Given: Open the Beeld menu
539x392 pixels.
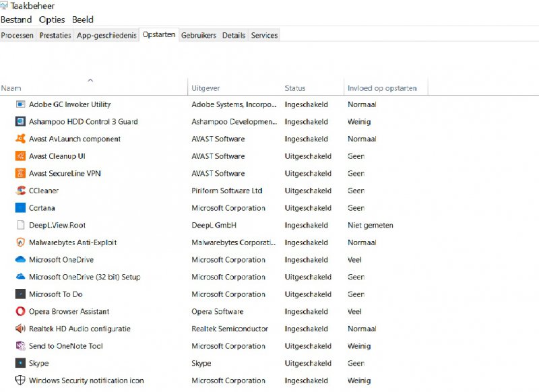Looking at the screenshot, I should (82, 20).
